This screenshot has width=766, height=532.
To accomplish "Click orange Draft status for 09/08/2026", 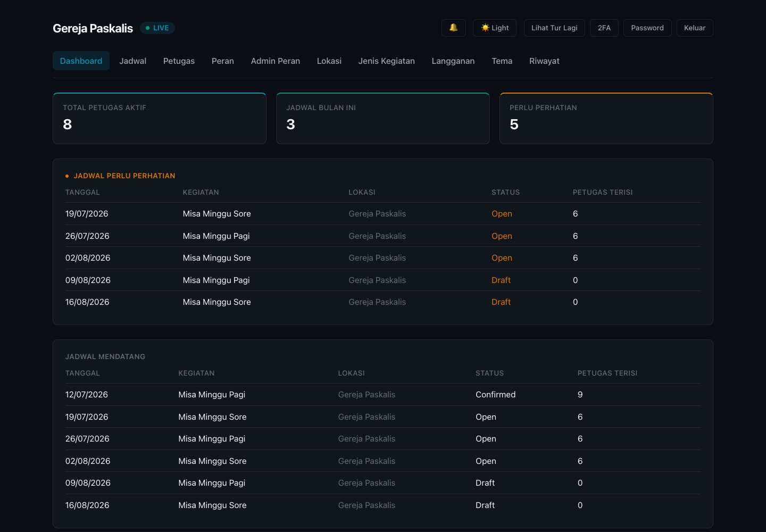I will coord(501,280).
